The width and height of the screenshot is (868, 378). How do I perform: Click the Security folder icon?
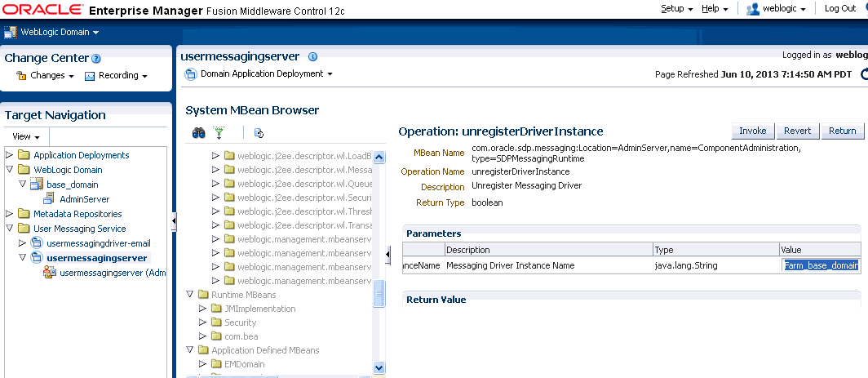(x=216, y=322)
